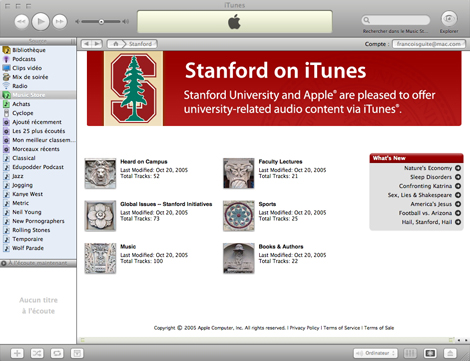Click the Explorer eye icon
Image resolution: width=470 pixels, height=361 pixels.
pyautogui.click(x=449, y=19)
